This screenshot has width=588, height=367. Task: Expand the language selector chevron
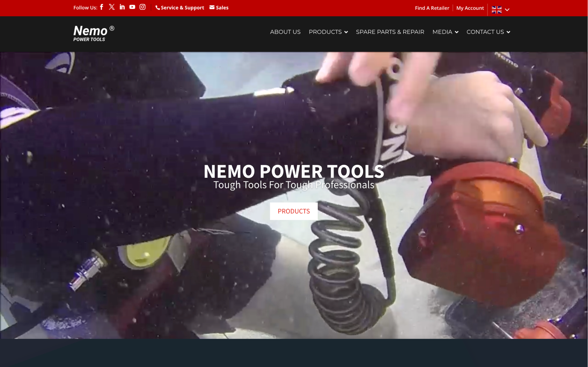pos(507,10)
